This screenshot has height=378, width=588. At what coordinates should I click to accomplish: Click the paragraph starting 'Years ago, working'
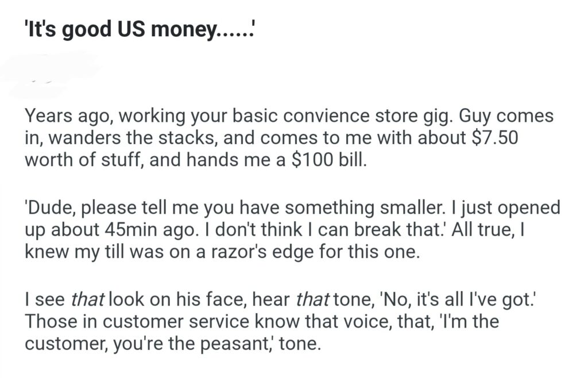coord(287,138)
